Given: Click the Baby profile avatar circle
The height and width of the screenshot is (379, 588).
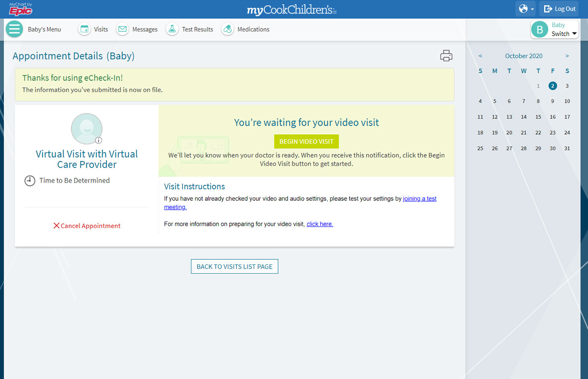Looking at the screenshot, I should (x=540, y=29).
